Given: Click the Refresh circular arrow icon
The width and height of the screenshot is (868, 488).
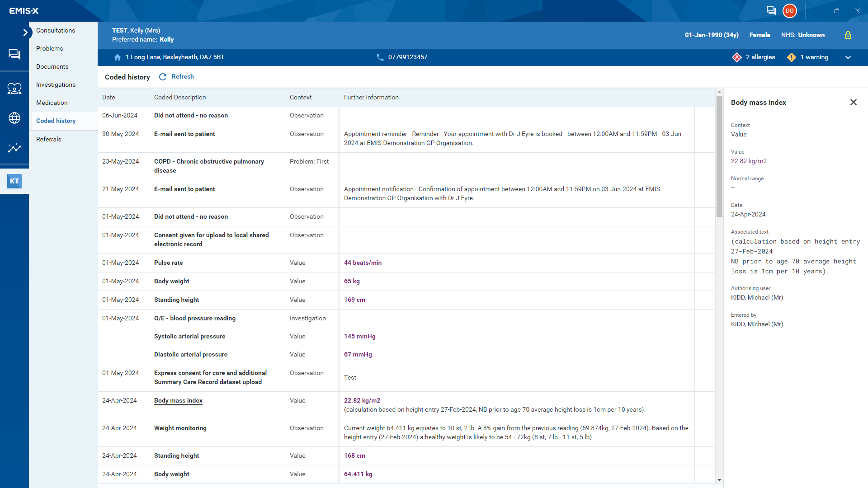Looking at the screenshot, I should click(x=163, y=77).
